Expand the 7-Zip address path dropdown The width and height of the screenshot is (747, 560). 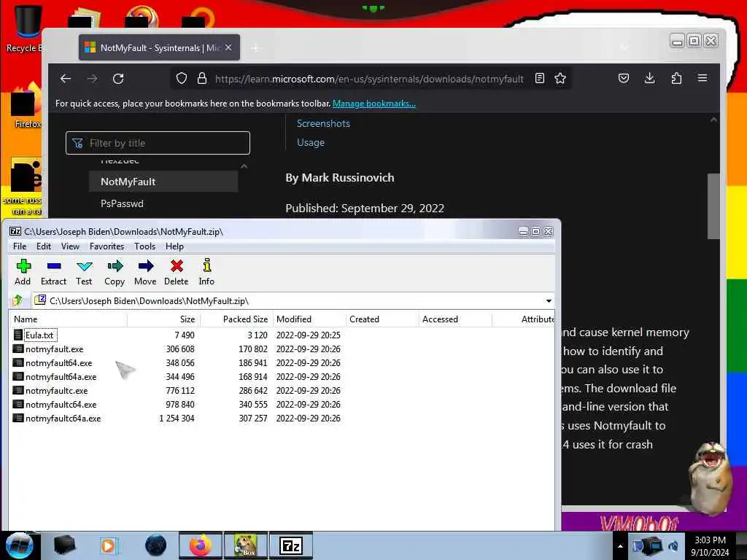click(549, 301)
